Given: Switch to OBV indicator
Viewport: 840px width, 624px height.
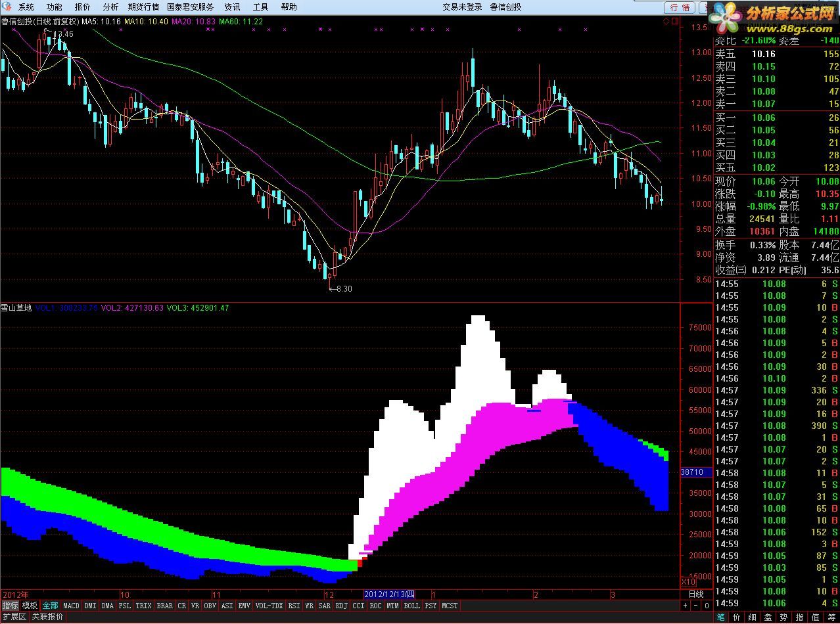Looking at the screenshot, I should (x=210, y=606).
